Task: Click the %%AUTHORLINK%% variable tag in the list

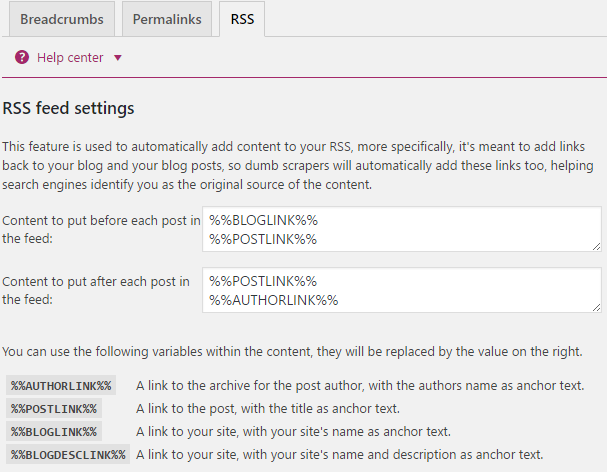Action: (x=62, y=385)
